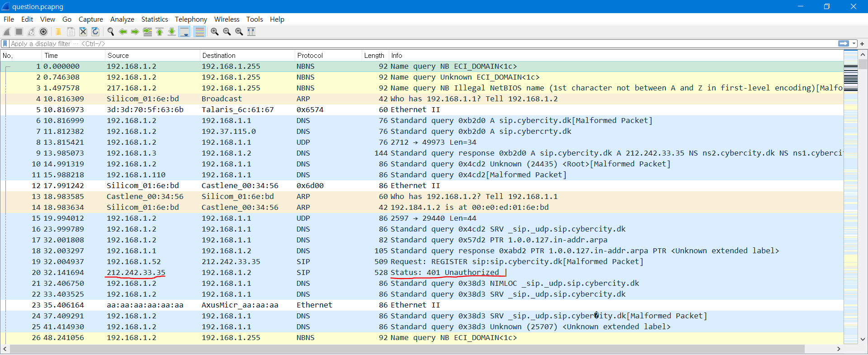
Task: Toggle packet colorization rules button
Action: pyautogui.click(x=199, y=32)
